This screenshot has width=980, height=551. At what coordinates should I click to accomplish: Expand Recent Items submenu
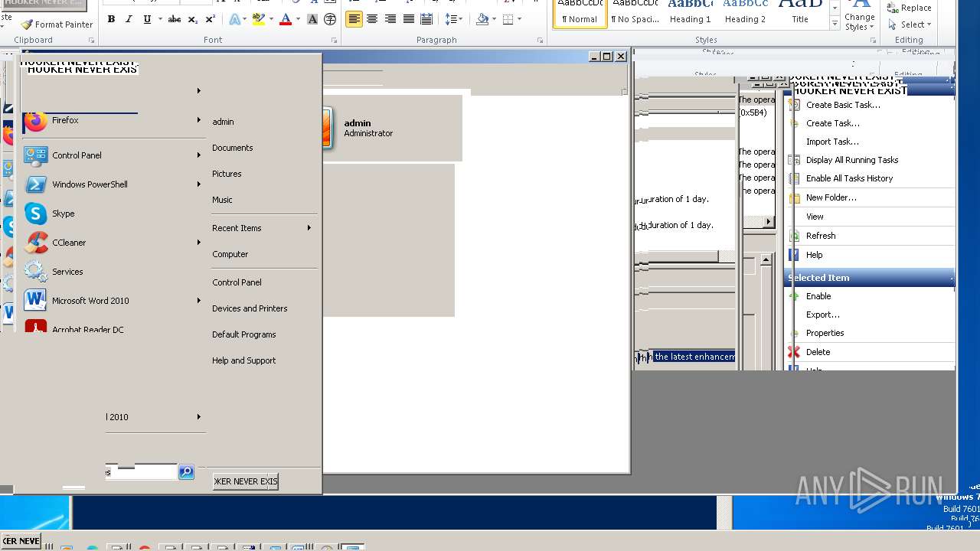tap(263, 228)
